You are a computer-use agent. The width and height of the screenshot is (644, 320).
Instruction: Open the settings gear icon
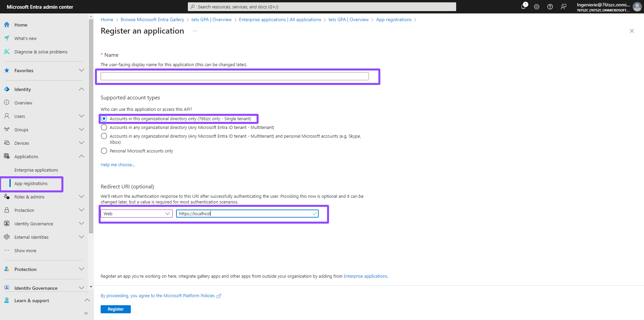tap(537, 7)
